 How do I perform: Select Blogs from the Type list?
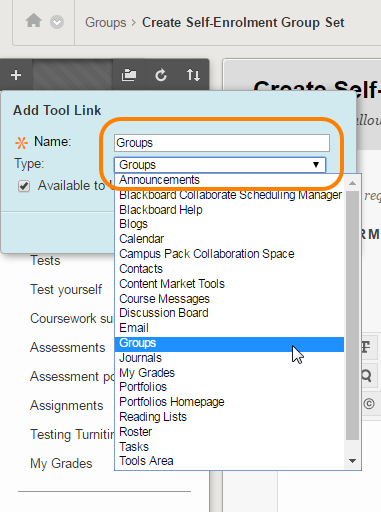pos(133,224)
